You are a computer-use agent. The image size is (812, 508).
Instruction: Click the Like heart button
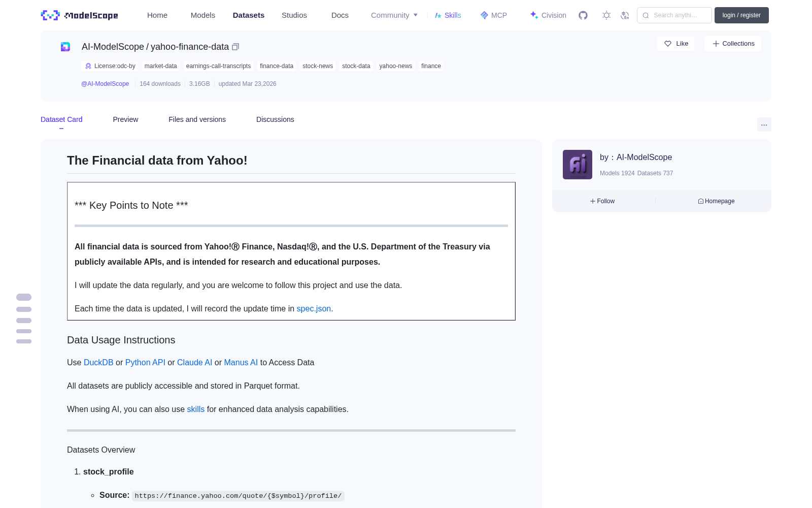(x=676, y=44)
